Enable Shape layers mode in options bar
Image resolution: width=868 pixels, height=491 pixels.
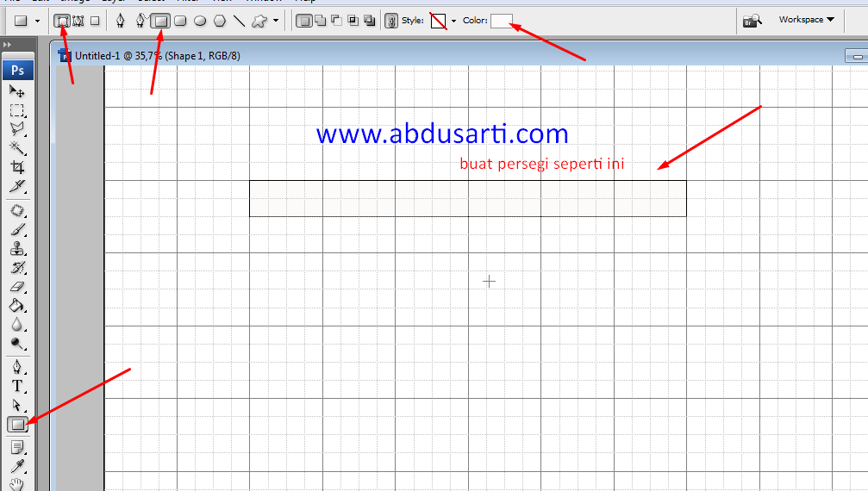pos(62,21)
